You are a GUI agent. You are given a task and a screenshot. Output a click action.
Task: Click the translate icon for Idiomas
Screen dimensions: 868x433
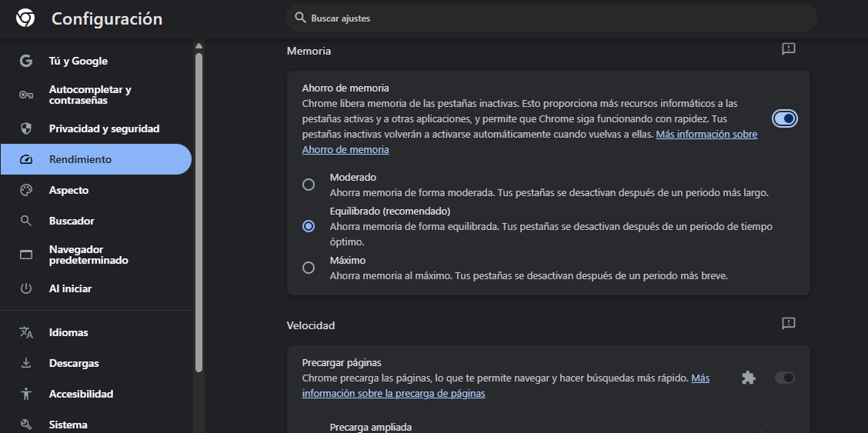pyautogui.click(x=26, y=332)
